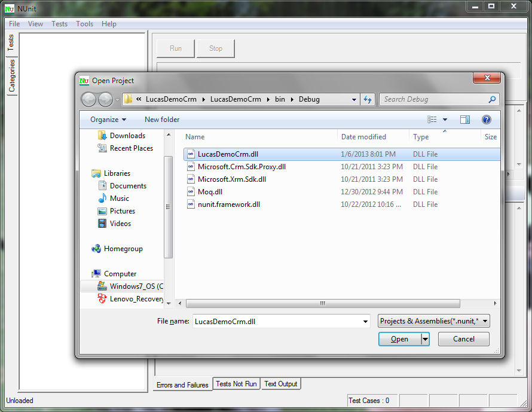The width and height of the screenshot is (532, 412).
Task: Open the Help menu in NUnit
Action: [109, 24]
